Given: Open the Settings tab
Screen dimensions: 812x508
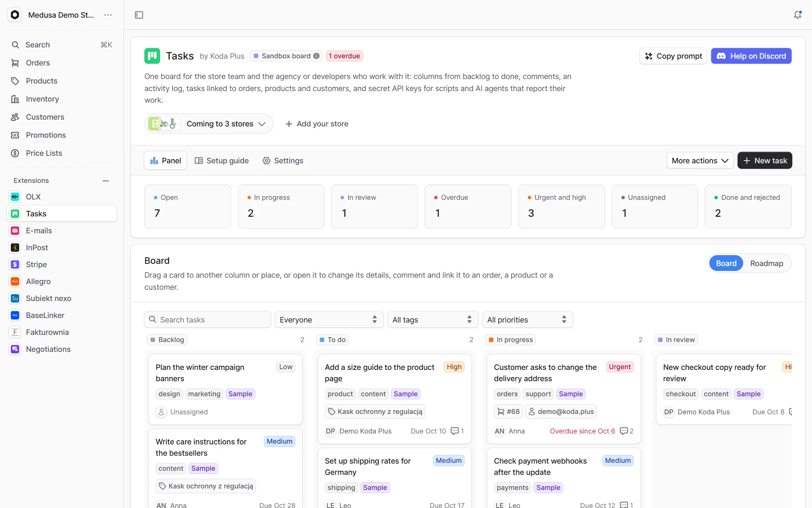Looking at the screenshot, I should point(283,161).
